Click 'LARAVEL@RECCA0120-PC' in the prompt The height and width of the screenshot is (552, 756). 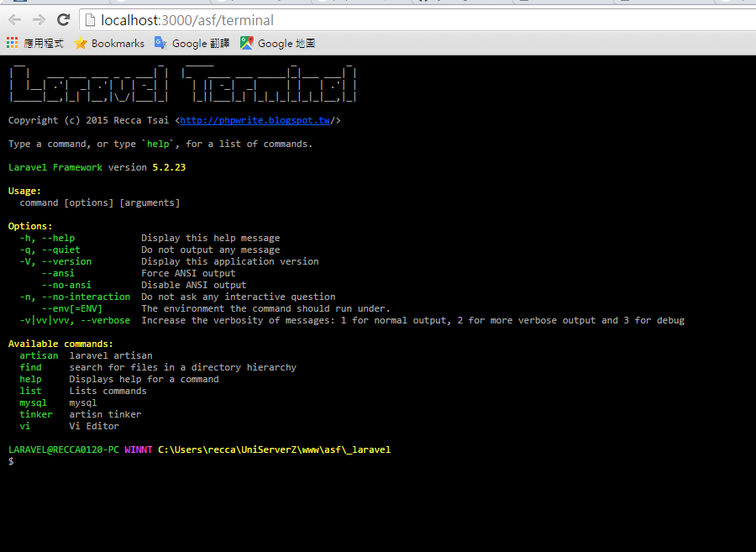point(64,449)
